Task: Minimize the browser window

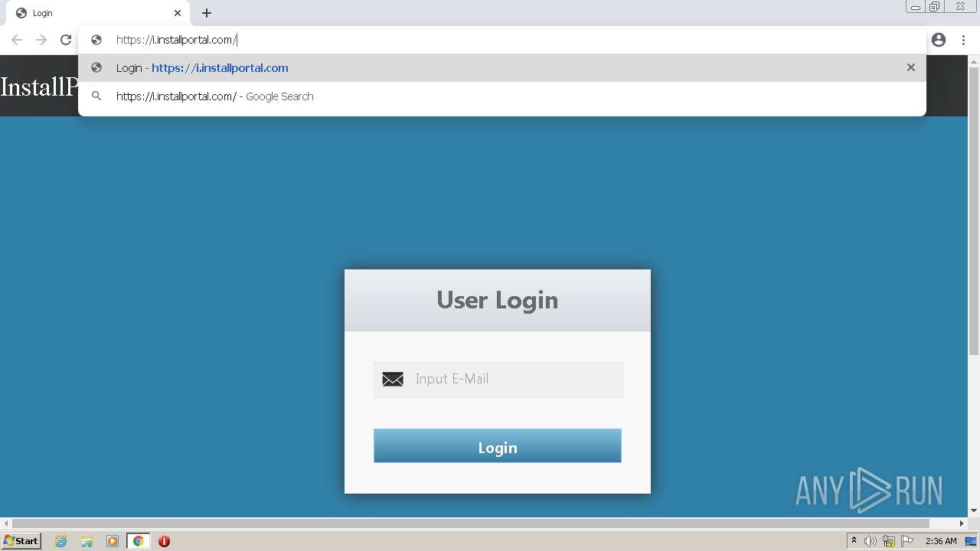Action: coord(916,7)
